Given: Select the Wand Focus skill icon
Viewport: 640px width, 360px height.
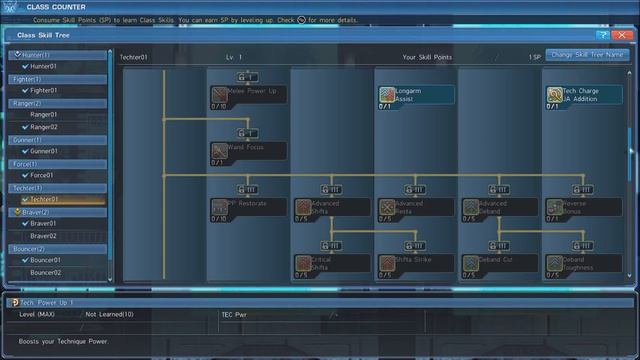Looking at the screenshot, I should (220, 151).
